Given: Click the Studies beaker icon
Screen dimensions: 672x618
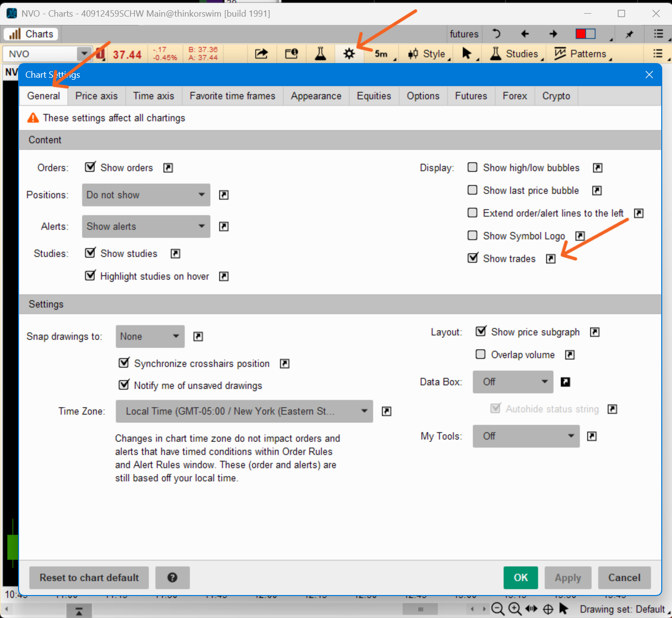Looking at the screenshot, I should [x=496, y=54].
